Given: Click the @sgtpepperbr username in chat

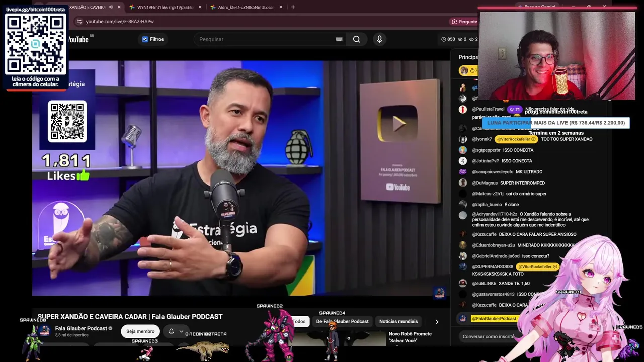Looking at the screenshot, I should pos(486,150).
